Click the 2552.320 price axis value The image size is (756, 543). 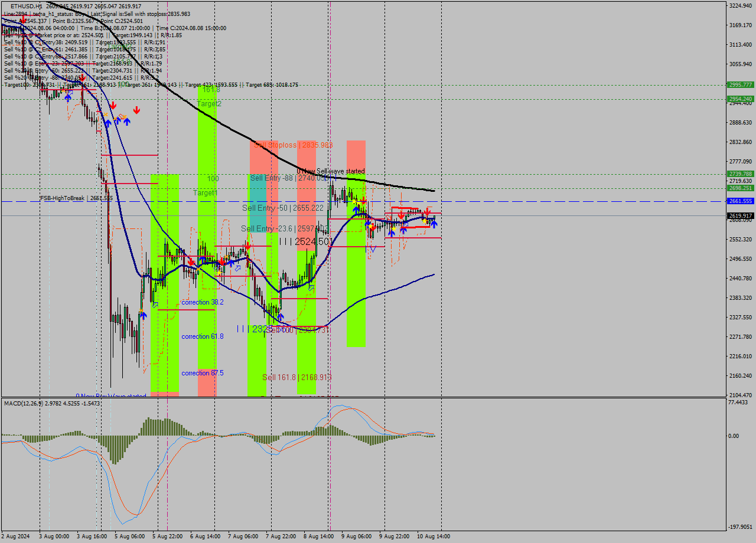point(741,239)
